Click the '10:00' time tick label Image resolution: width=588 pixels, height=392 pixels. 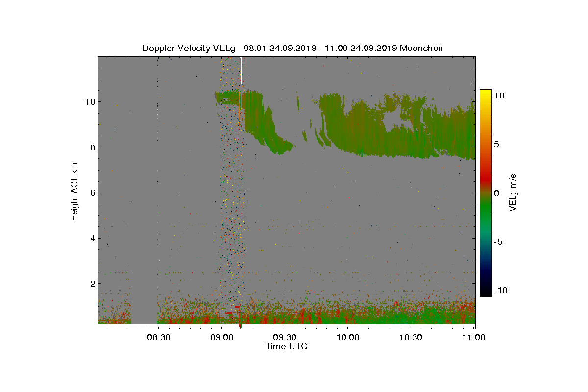pos(348,337)
